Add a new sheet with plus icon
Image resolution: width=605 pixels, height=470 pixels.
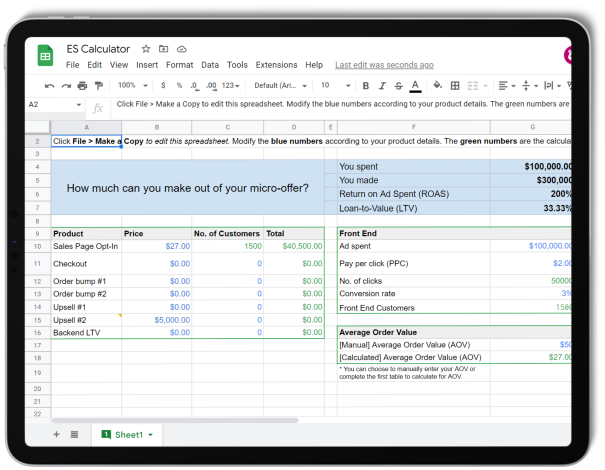pyautogui.click(x=56, y=434)
